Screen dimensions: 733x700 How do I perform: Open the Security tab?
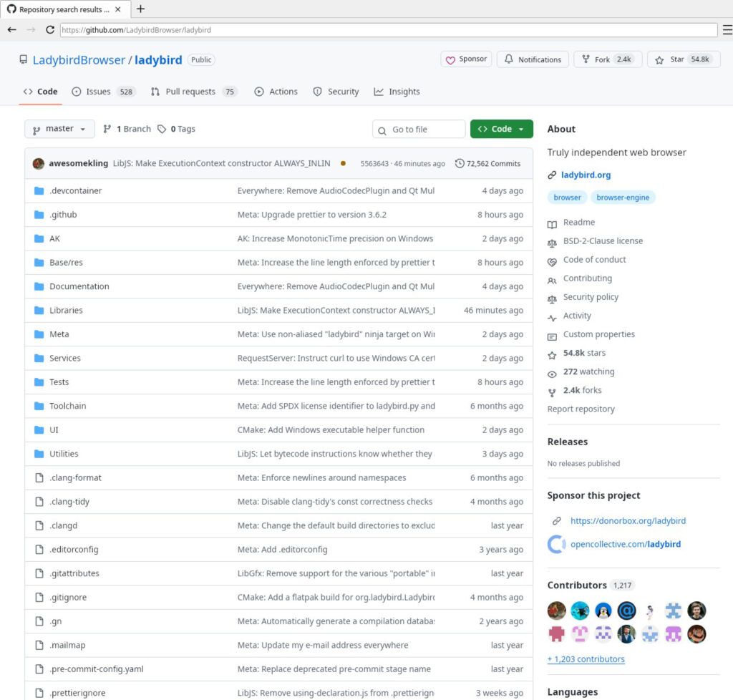[336, 92]
